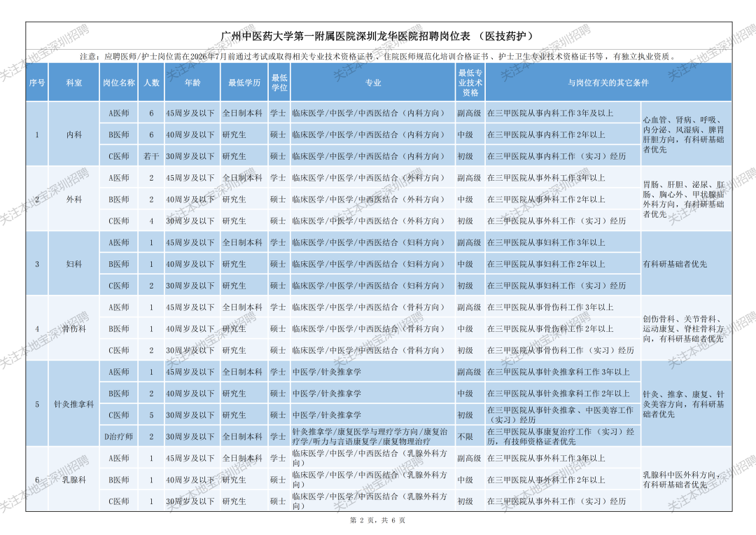Image resolution: width=756 pixels, height=535 pixels.
Task: Click headcount '4' for 外科 C医师
Action: coord(151,221)
